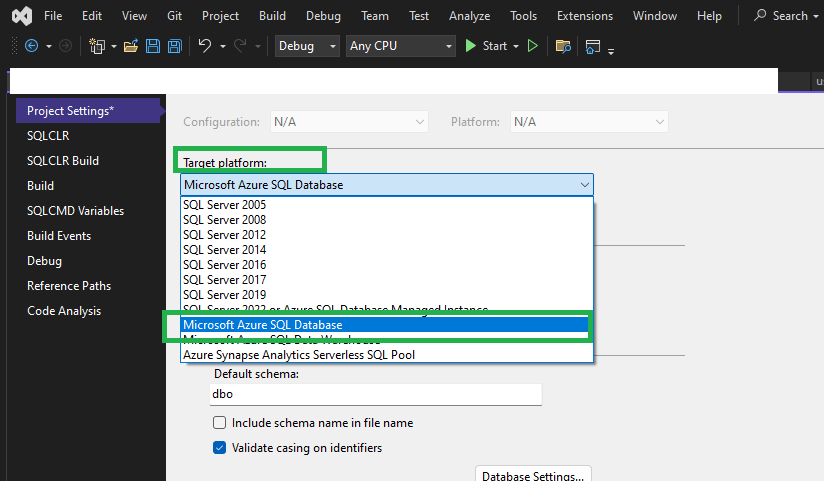This screenshot has height=481, width=830.
Task: Expand the new project dropdown arrow
Action: [x=114, y=47]
